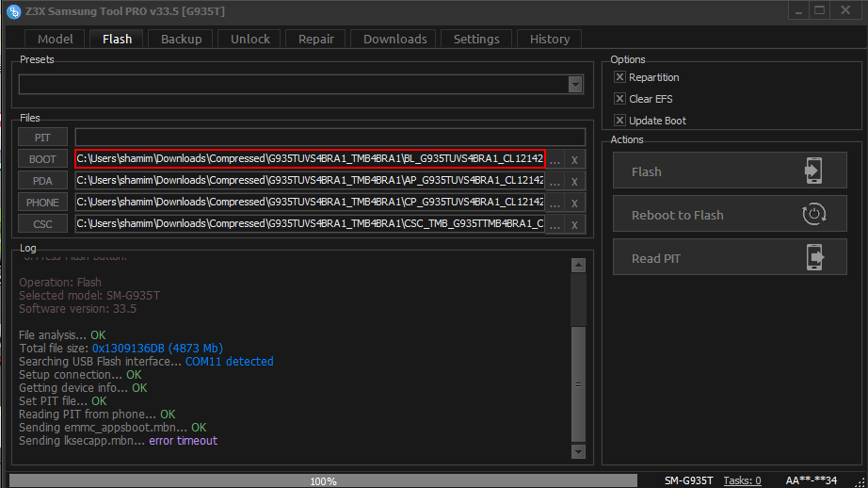Browse for PDA file using ellipsis button
This screenshot has height=488, width=868.
coord(555,181)
